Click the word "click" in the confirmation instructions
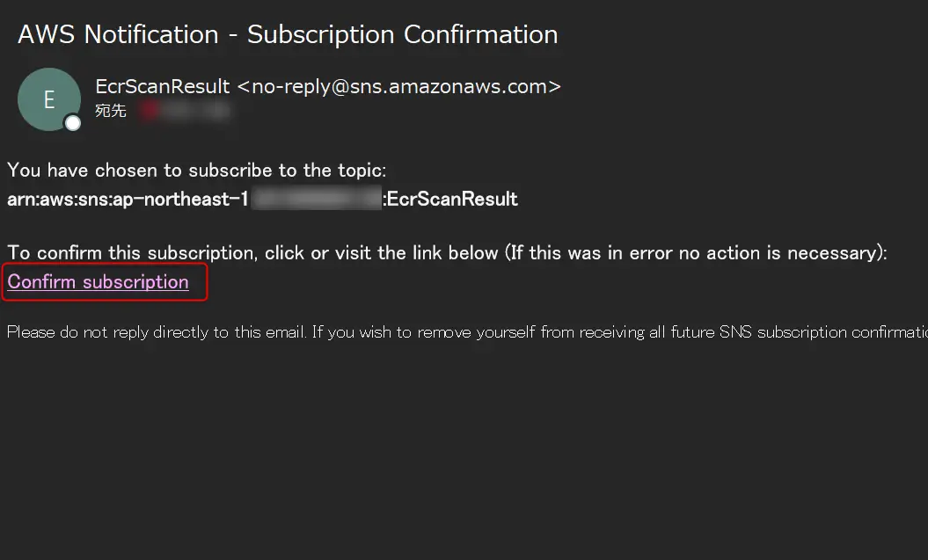 point(285,253)
